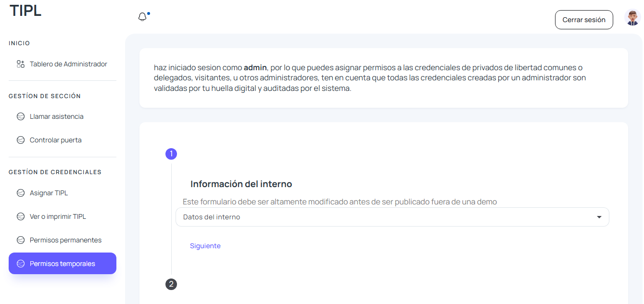Open Asignar TIPL menu item
This screenshot has width=644, height=304.
click(63, 193)
